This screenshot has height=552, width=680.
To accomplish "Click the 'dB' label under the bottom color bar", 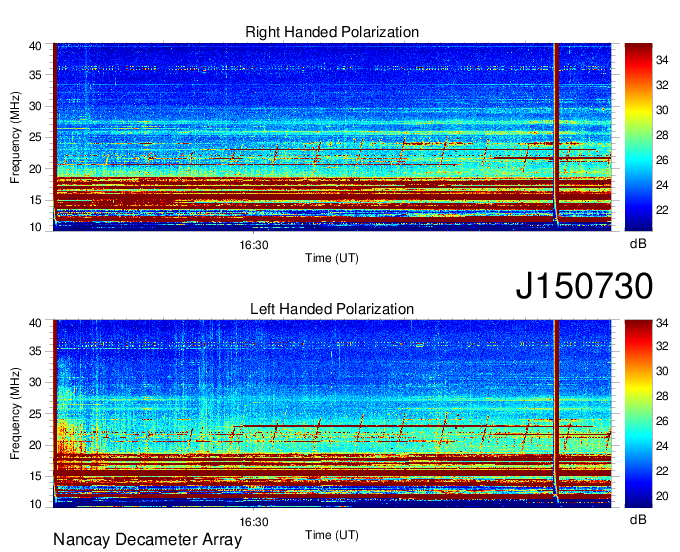I will coord(638,519).
